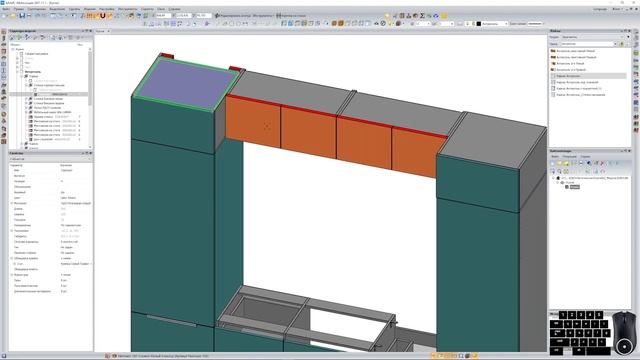Viewport: 640px width, 360px height.
Task: Click the status bar icon at bottom left
Action: coord(4,356)
